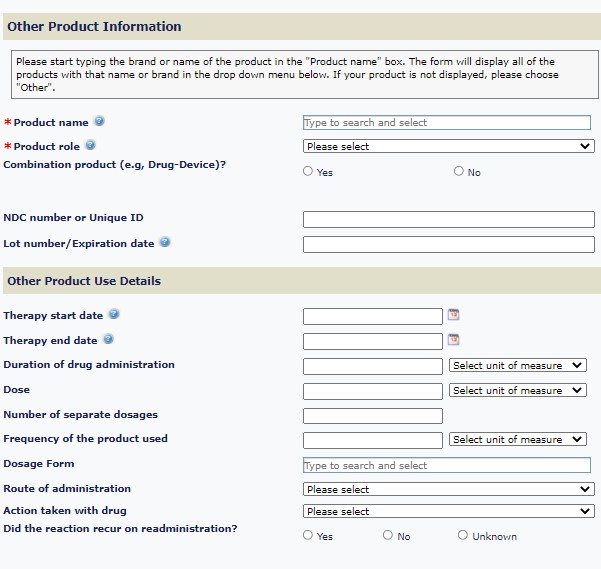Click help icon next to Lot number/Expiration date

(x=165, y=242)
